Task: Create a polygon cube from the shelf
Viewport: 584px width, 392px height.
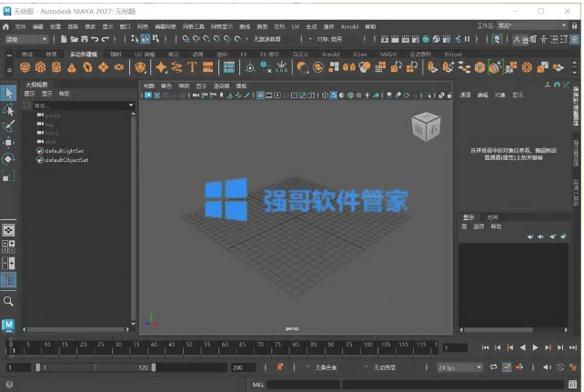Action: 40,67
